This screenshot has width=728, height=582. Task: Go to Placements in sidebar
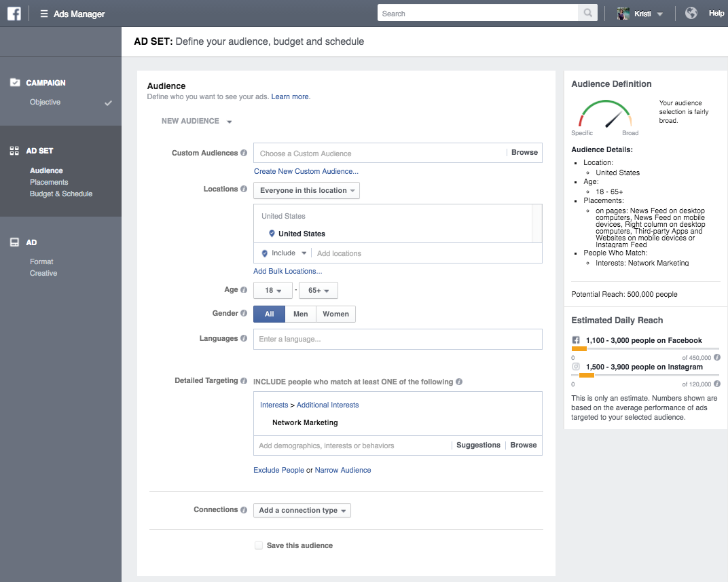click(49, 183)
